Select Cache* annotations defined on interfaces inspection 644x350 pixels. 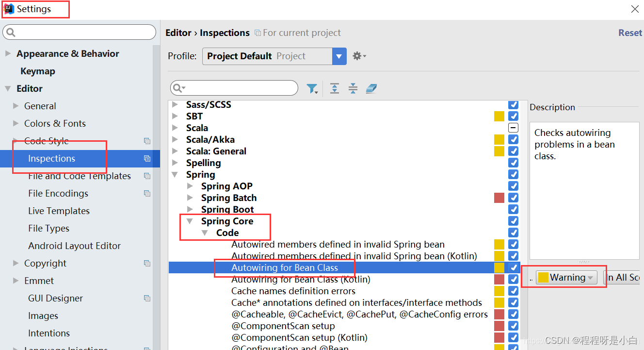[x=357, y=303]
